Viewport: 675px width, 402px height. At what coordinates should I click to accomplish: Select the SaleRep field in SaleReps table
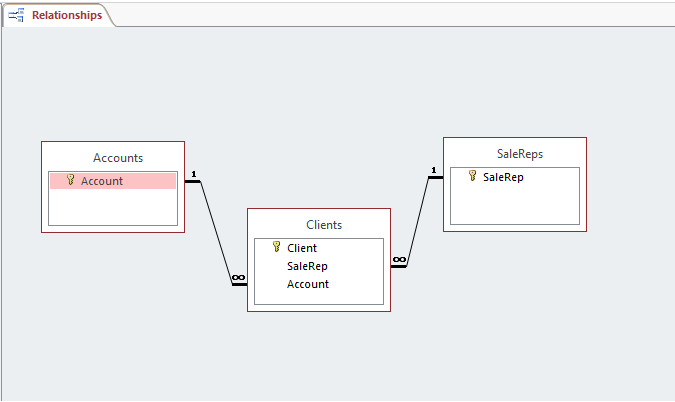[x=503, y=177]
